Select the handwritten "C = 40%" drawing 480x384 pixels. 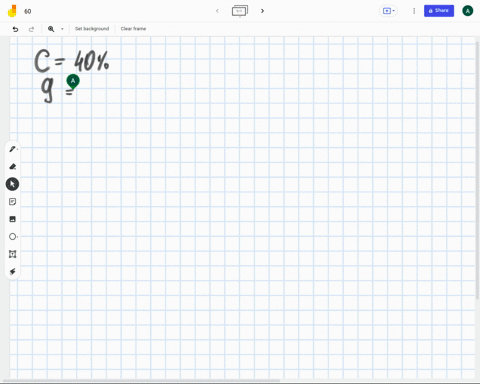point(72,61)
